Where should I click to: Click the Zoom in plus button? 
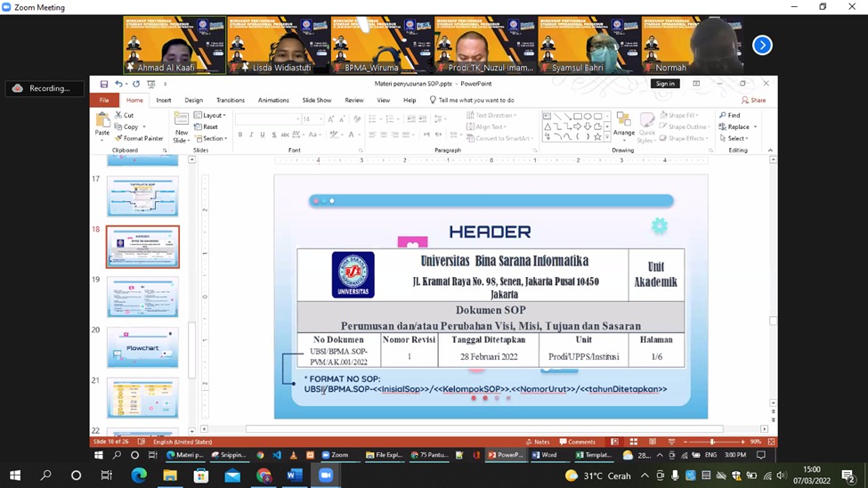[x=742, y=442]
